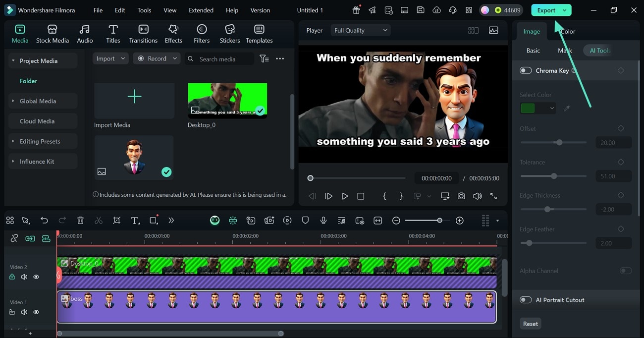Screen dimensions: 644x338
Task: Open the Templates panel
Action: click(x=259, y=34)
